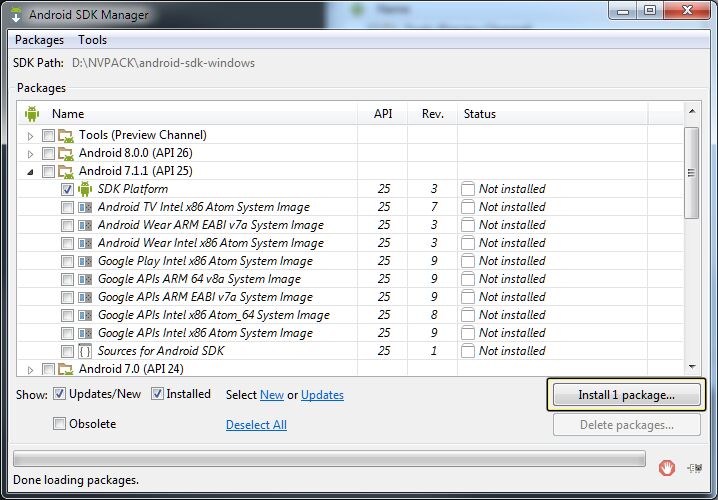Screen dimensions: 718x500
Task: Check Google APIs ARM 64 v8a System Image
Action: 67,279
